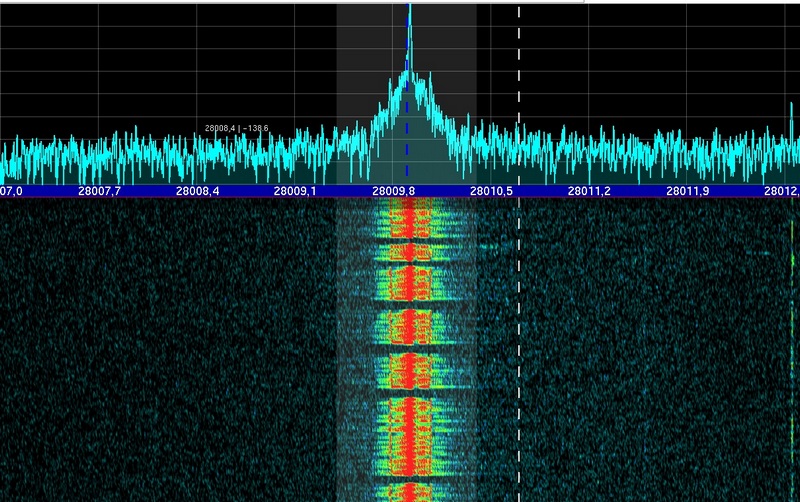
Task: Click the 28008,4 frequency scale label
Action: [x=198, y=190]
